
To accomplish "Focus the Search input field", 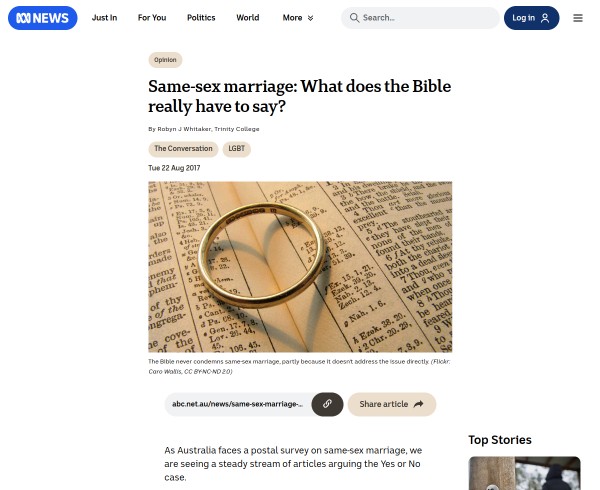I will pos(420,18).
